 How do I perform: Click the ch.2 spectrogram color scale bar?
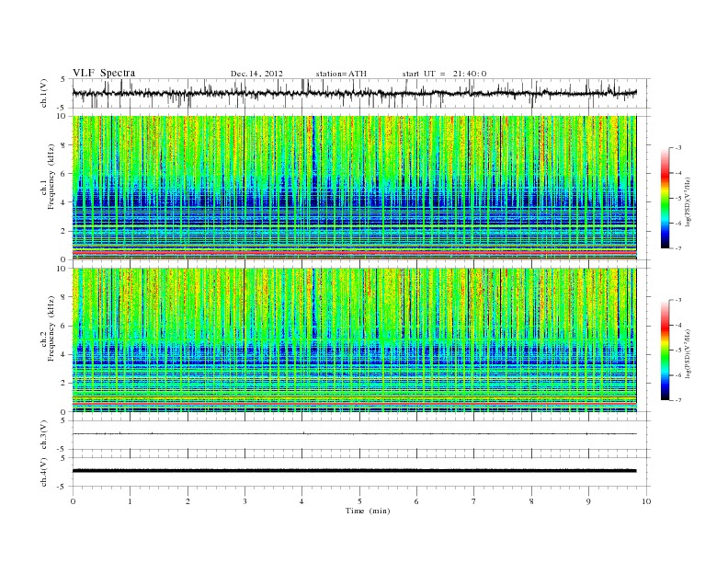pos(665,350)
